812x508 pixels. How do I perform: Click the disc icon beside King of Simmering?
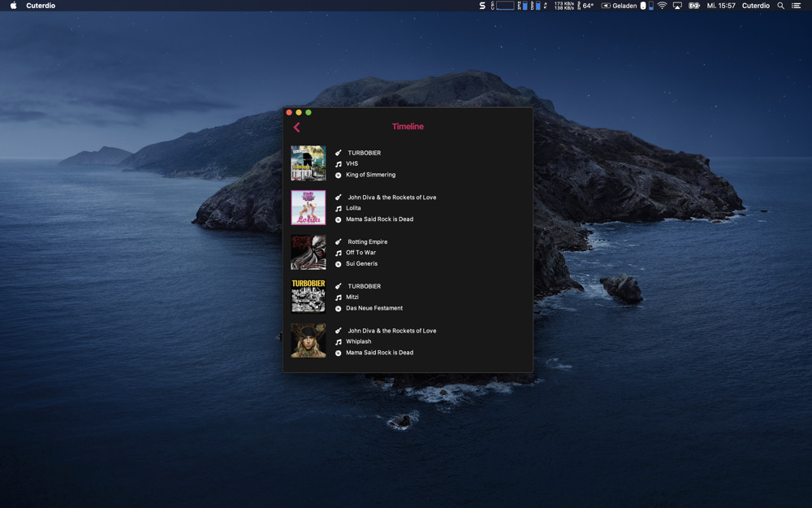339,175
